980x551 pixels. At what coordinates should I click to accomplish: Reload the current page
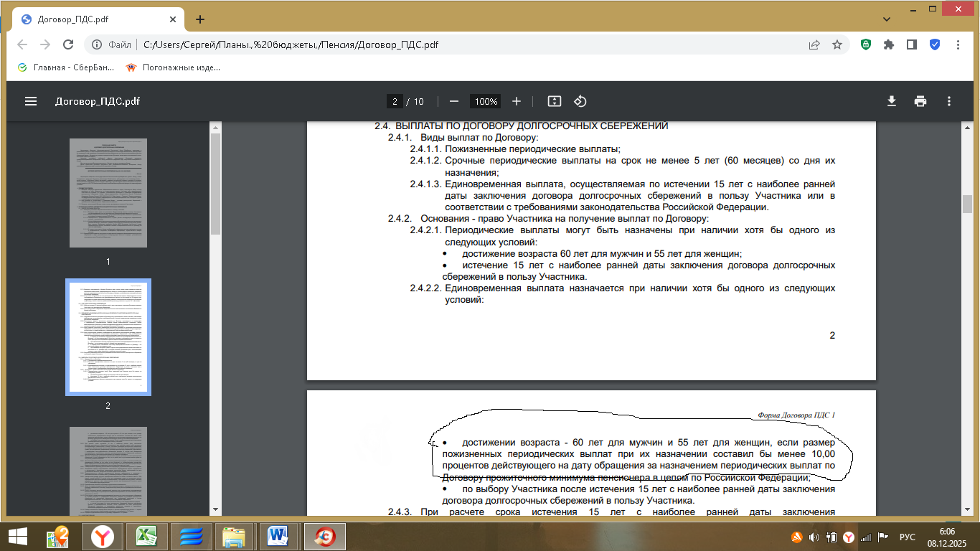[x=68, y=44]
